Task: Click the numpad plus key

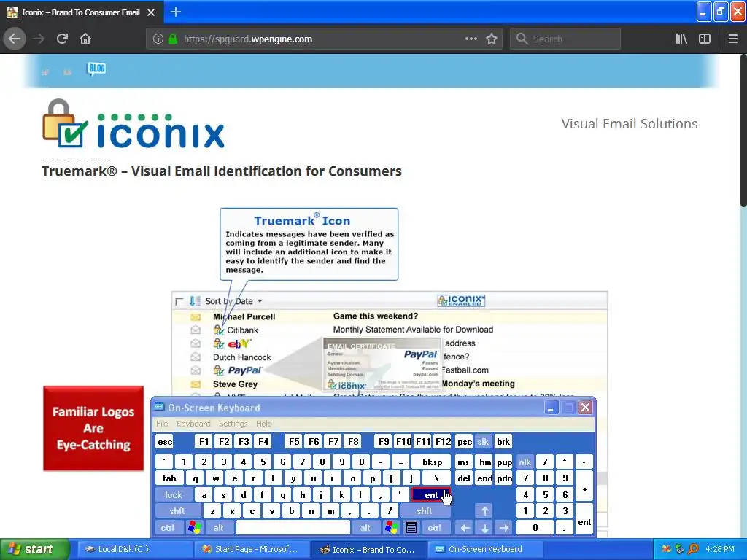Action: (584, 486)
